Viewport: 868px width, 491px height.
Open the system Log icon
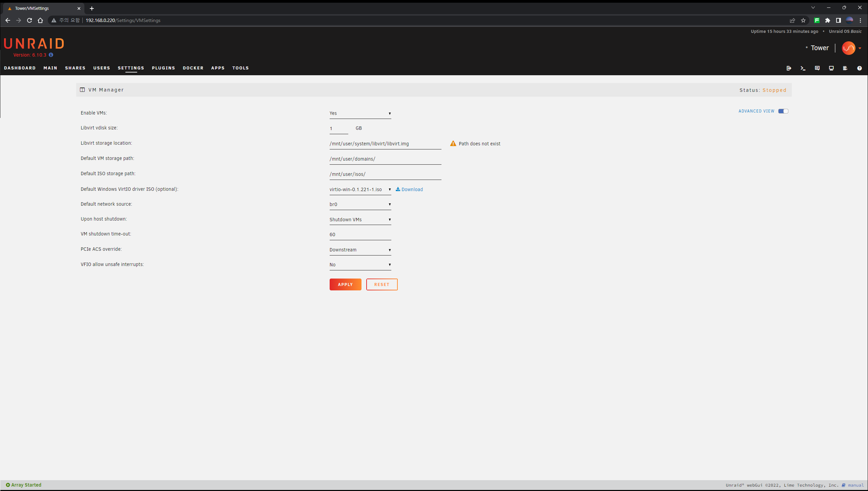click(845, 68)
